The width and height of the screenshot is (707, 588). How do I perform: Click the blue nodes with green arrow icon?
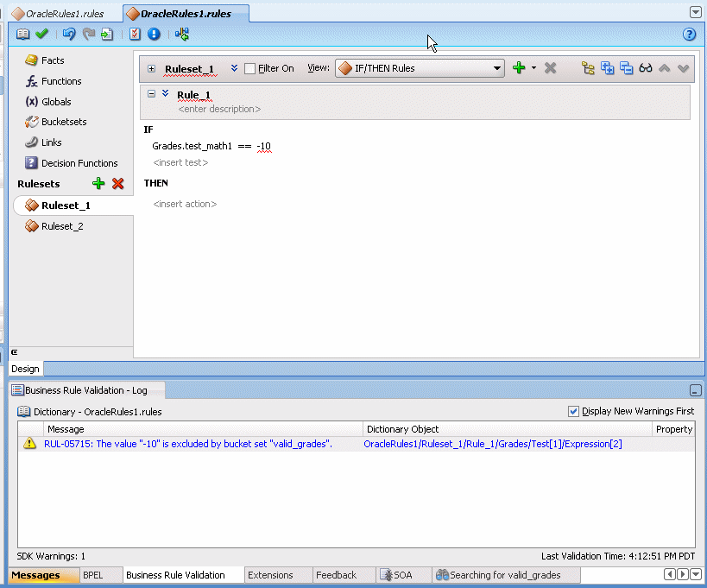point(181,34)
